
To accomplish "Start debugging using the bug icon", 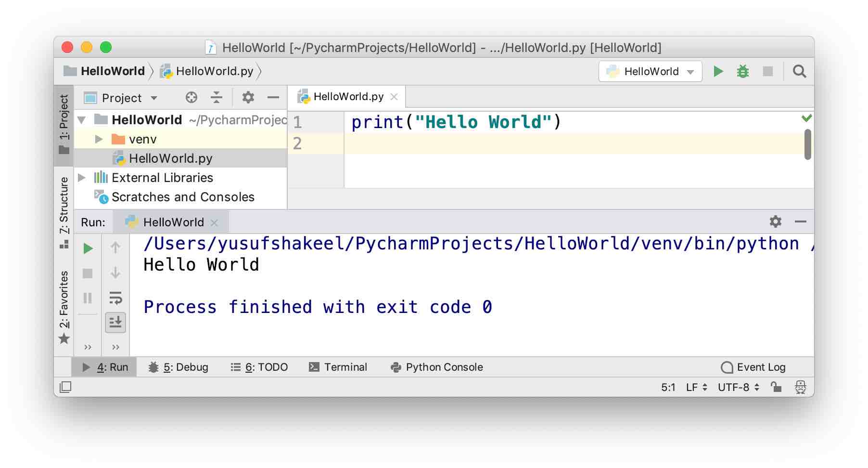I will tap(743, 71).
